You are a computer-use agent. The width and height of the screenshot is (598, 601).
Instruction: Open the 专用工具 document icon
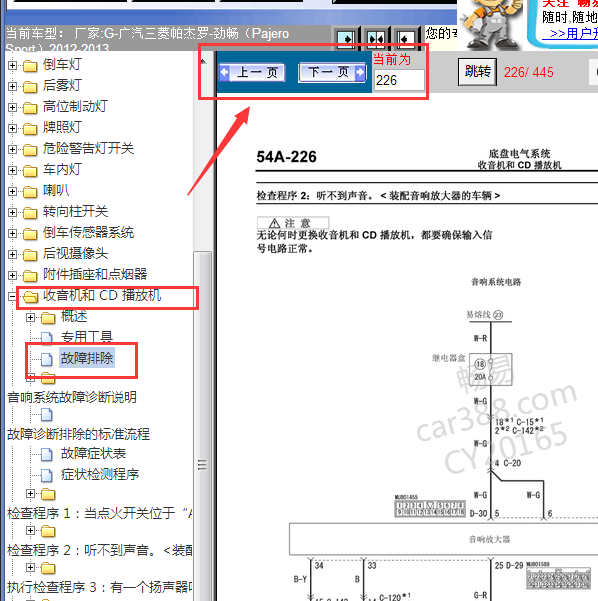(47, 338)
